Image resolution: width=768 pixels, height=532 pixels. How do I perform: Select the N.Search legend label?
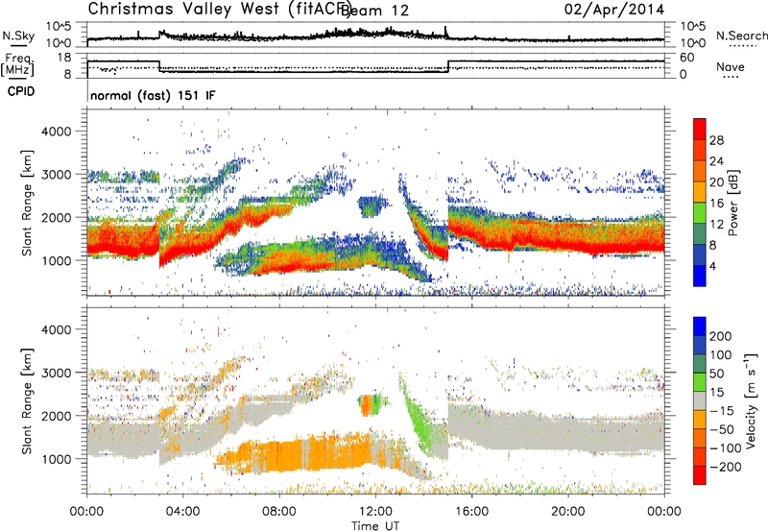point(742,36)
